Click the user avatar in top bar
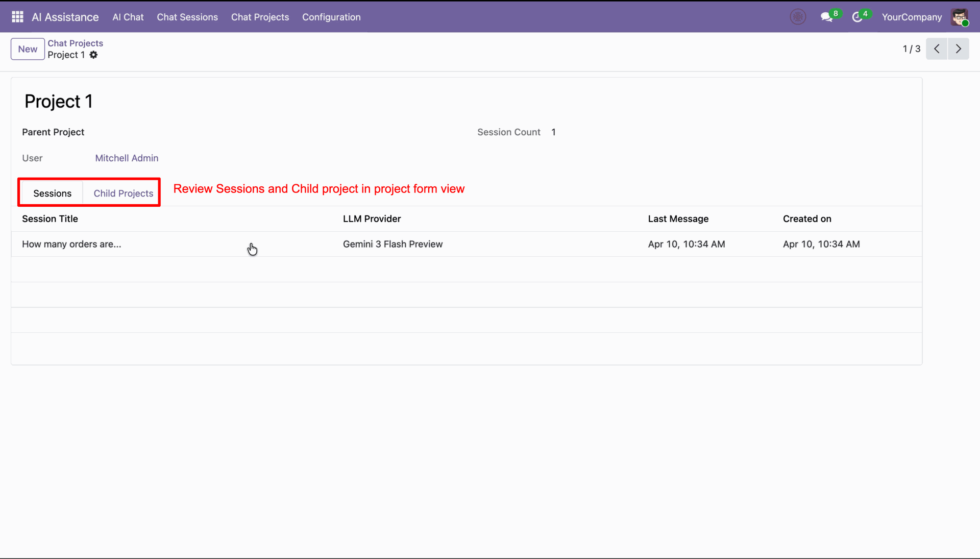This screenshot has width=980, height=559. click(x=960, y=17)
